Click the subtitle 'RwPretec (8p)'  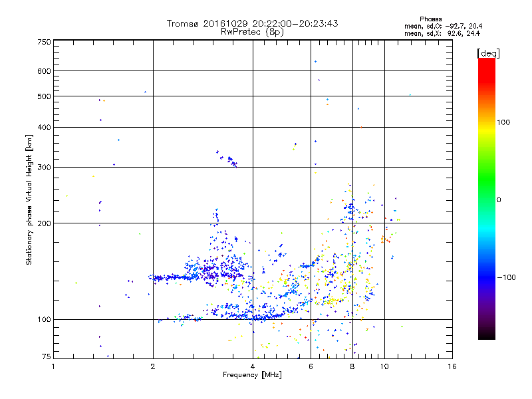252,32
